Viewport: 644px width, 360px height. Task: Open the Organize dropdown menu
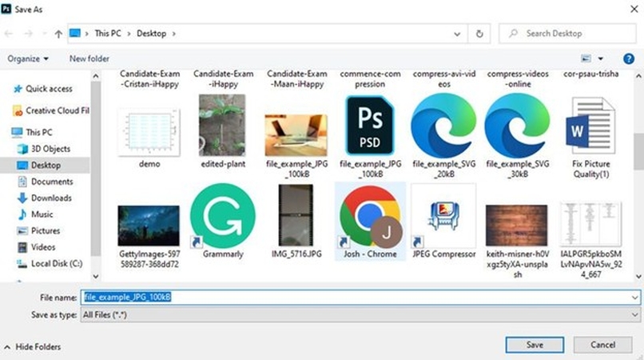pyautogui.click(x=28, y=58)
